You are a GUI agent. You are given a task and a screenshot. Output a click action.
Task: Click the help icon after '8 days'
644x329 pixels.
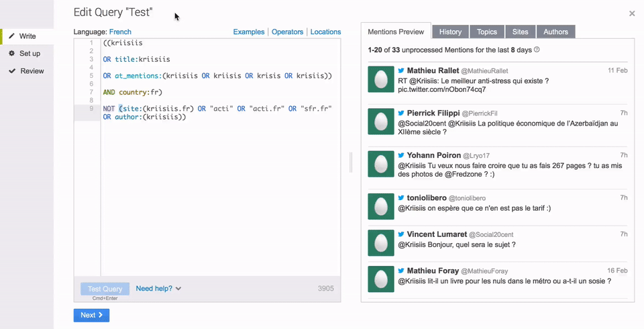pos(537,50)
